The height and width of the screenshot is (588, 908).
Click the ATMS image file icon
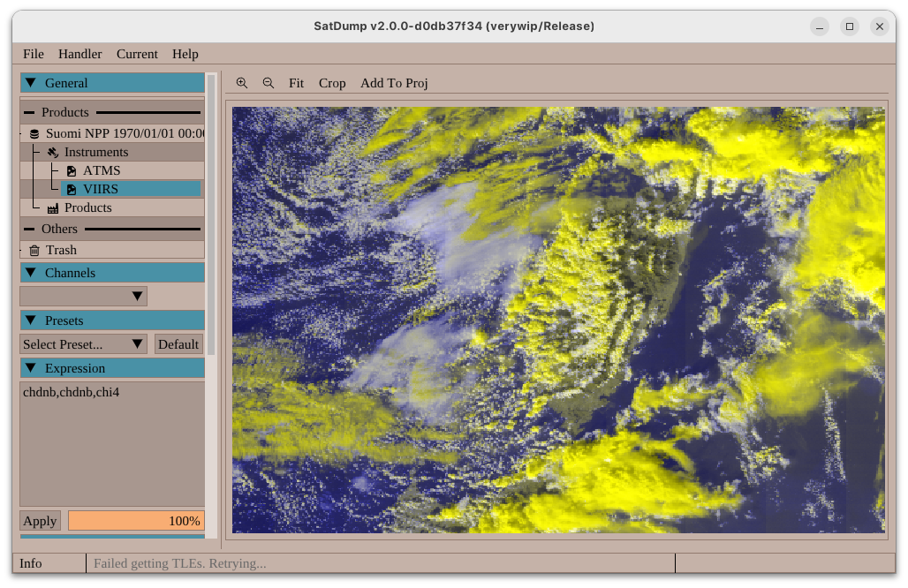72,171
